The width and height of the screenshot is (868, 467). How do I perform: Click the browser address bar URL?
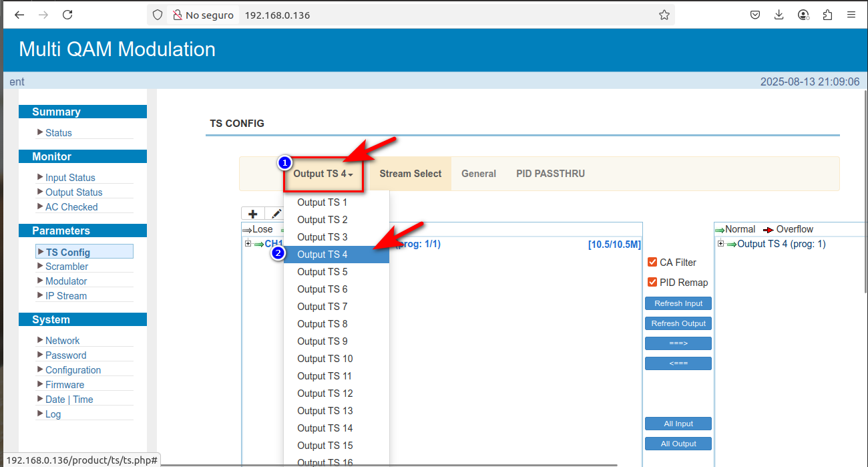[x=401, y=15]
